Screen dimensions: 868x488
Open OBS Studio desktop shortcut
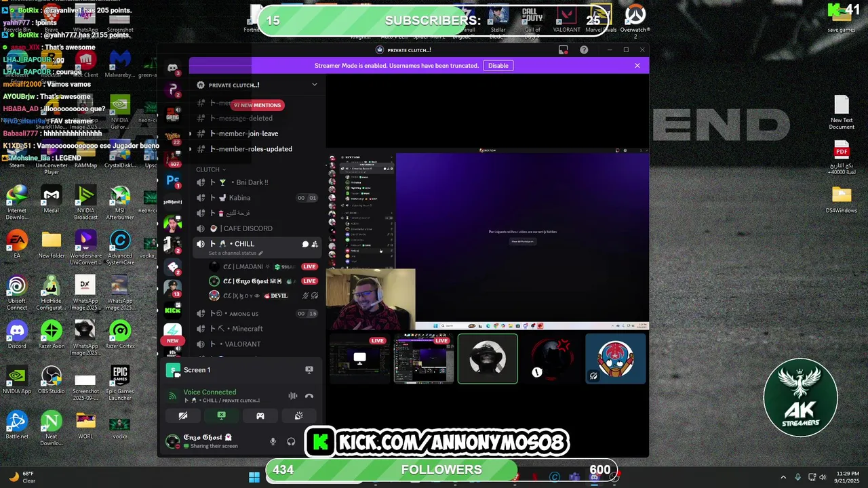(x=52, y=380)
